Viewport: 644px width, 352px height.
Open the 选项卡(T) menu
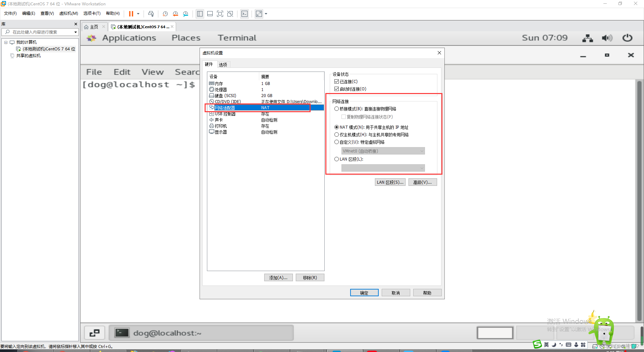(92, 13)
